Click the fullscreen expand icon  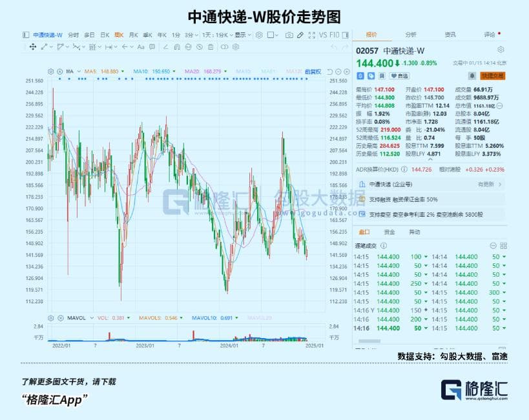coord(311,34)
